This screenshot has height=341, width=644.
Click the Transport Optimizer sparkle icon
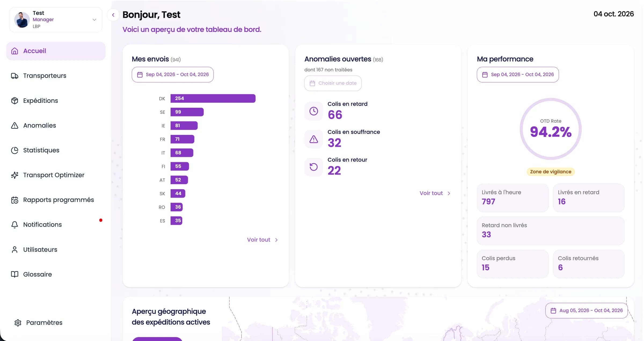[14, 175]
